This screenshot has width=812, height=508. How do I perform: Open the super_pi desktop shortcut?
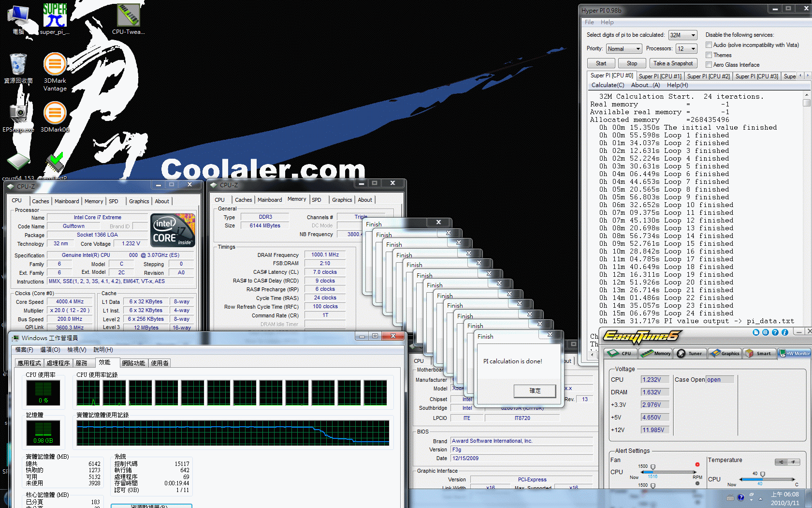coord(55,18)
